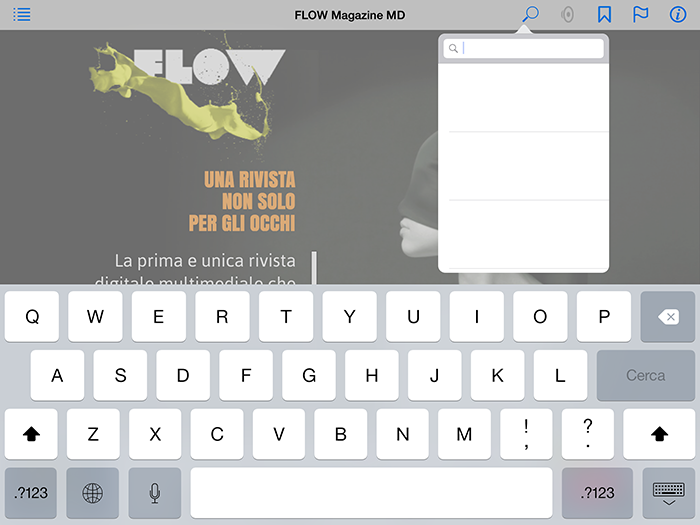Tap the E key
700x525 pixels.
(x=158, y=317)
